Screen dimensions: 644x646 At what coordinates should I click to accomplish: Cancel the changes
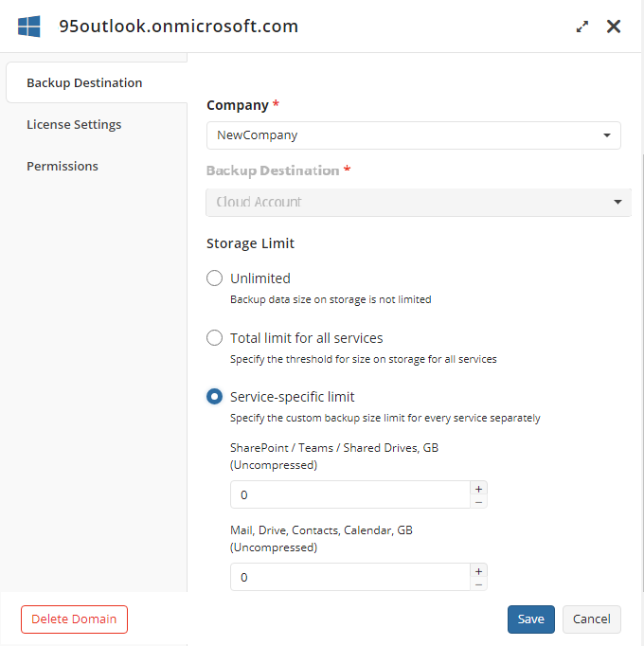tap(591, 619)
